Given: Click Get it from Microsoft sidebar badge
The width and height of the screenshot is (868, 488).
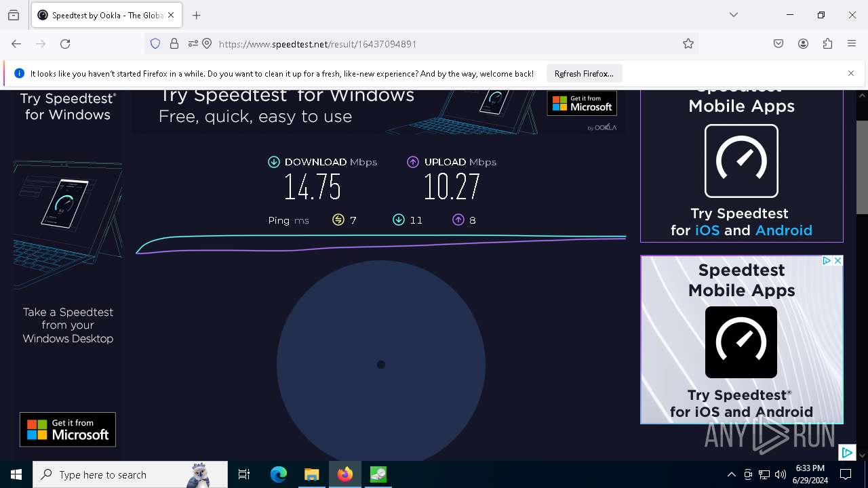Looking at the screenshot, I should pyautogui.click(x=68, y=430).
